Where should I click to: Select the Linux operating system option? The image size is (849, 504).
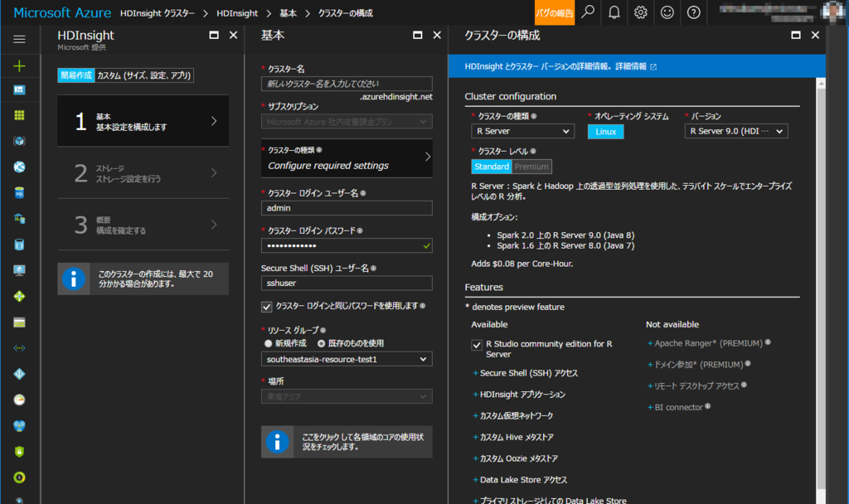(x=605, y=132)
